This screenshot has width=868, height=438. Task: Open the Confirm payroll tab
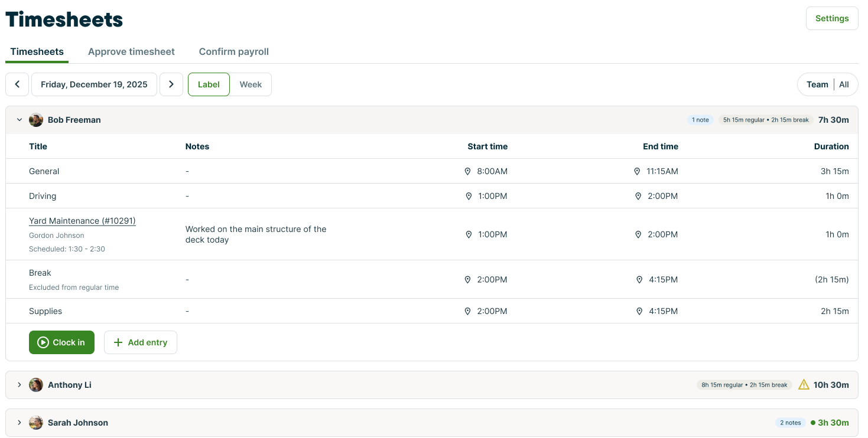tap(234, 52)
